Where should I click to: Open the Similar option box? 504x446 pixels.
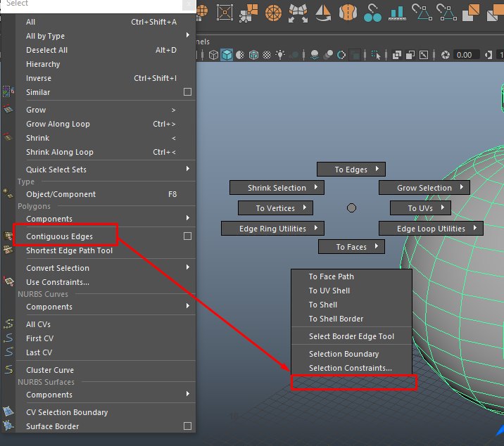[187, 92]
